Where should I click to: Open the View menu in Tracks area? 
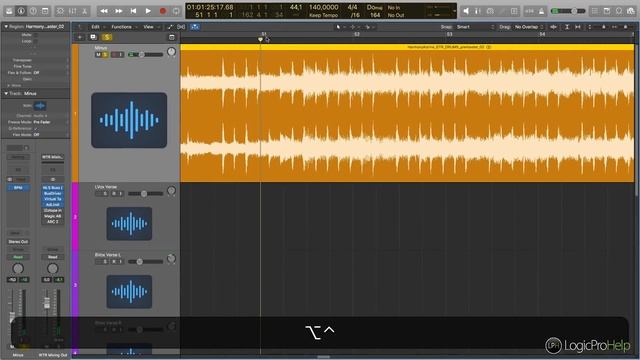click(x=148, y=27)
